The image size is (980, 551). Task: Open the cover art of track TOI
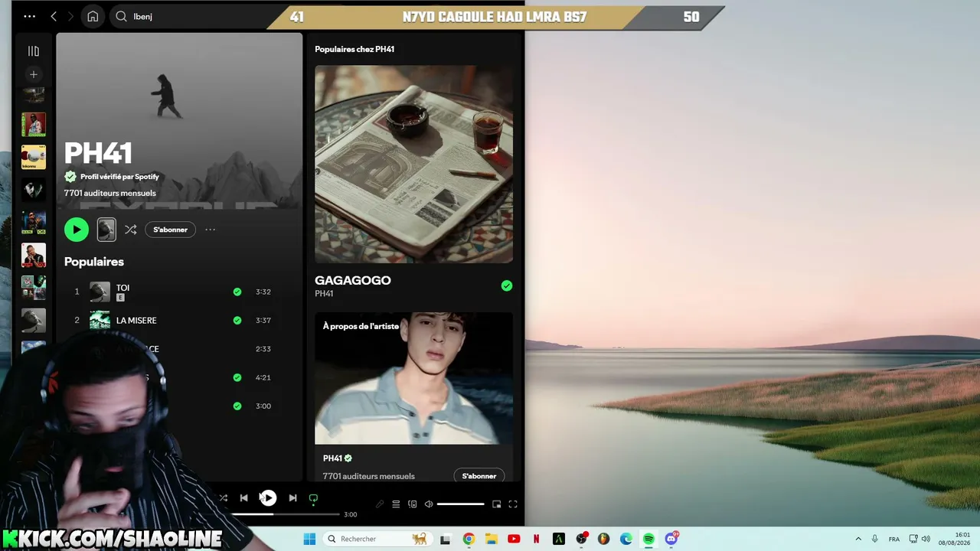[x=100, y=292]
